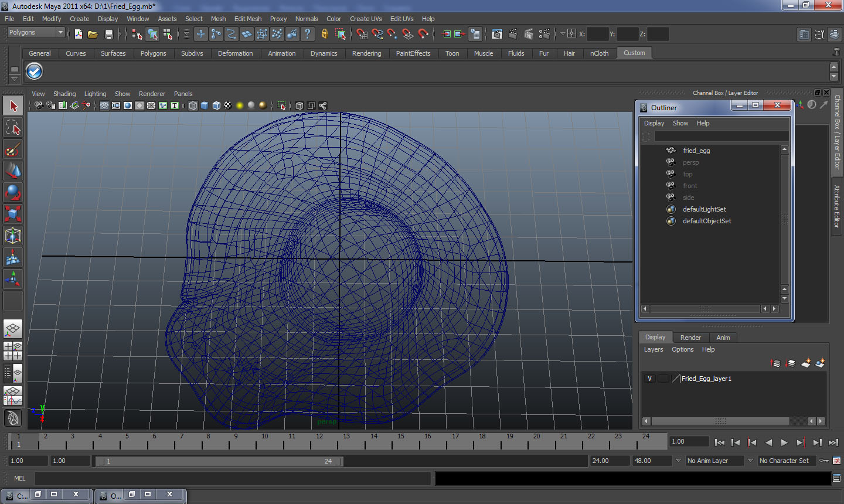This screenshot has height=504, width=844.
Task: Create layer from selected objects icon
Action: 820,363
